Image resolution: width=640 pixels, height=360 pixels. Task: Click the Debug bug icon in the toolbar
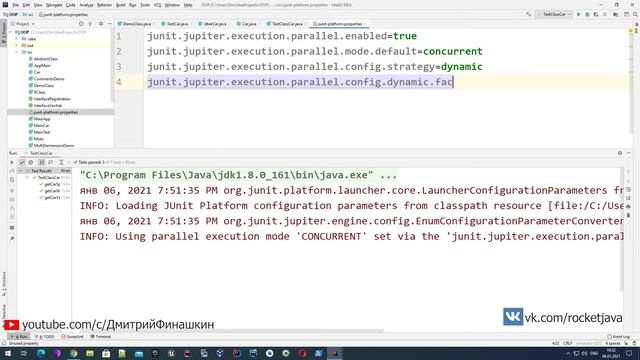tap(587, 14)
